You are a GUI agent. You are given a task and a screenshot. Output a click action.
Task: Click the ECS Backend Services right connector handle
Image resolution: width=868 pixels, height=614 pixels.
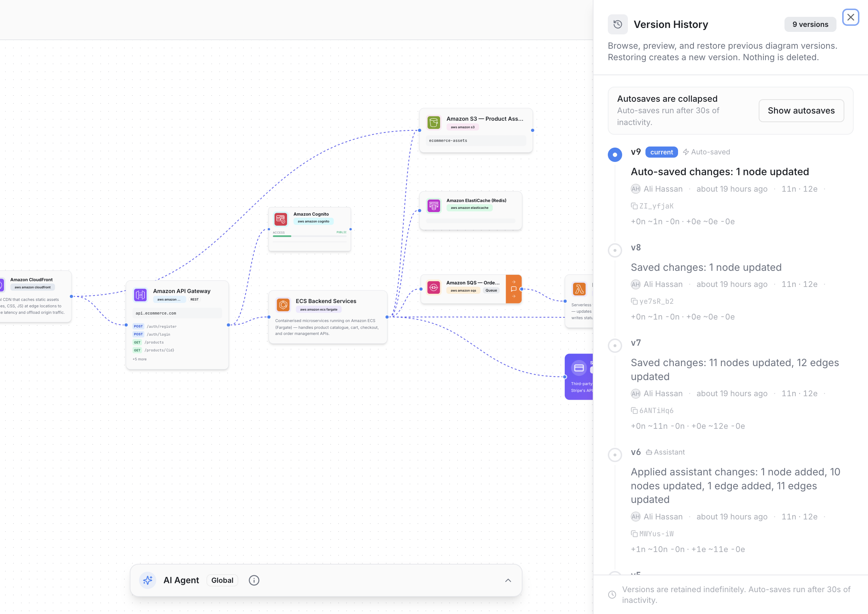(x=387, y=317)
